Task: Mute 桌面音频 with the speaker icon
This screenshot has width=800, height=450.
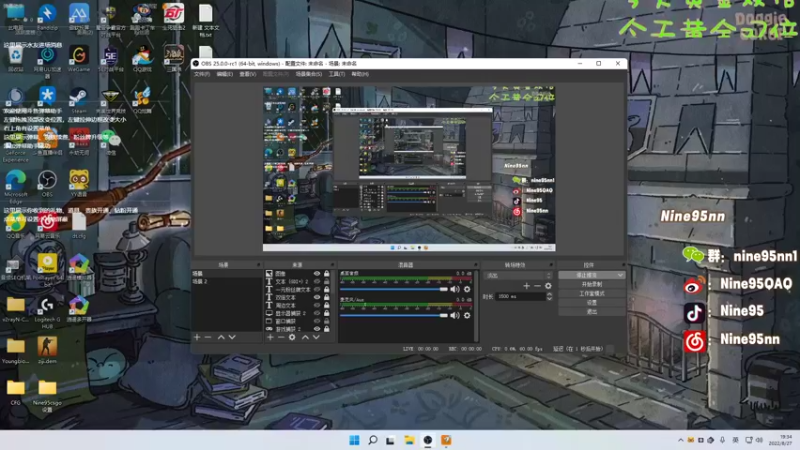Action: click(x=455, y=289)
